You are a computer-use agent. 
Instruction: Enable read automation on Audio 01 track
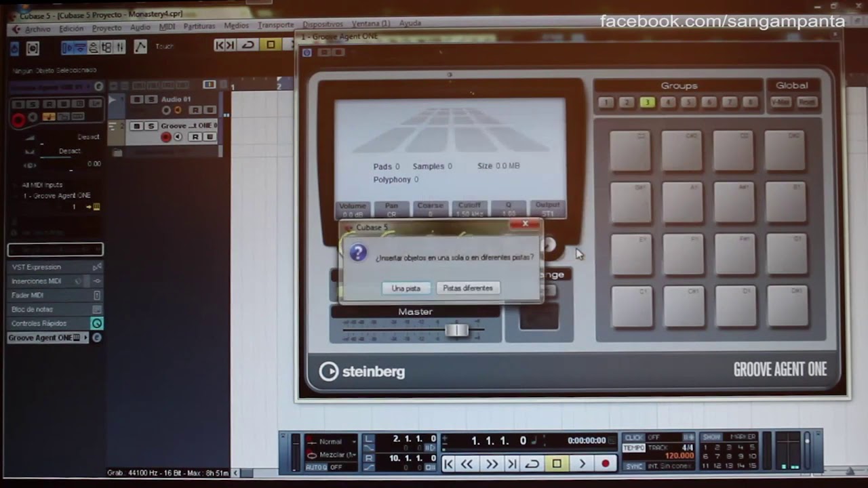(195, 110)
